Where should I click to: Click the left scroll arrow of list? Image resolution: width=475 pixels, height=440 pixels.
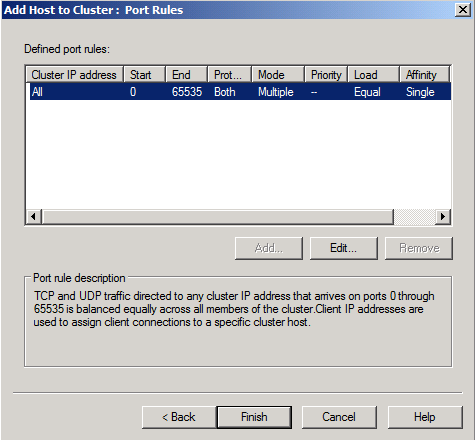coord(33,217)
